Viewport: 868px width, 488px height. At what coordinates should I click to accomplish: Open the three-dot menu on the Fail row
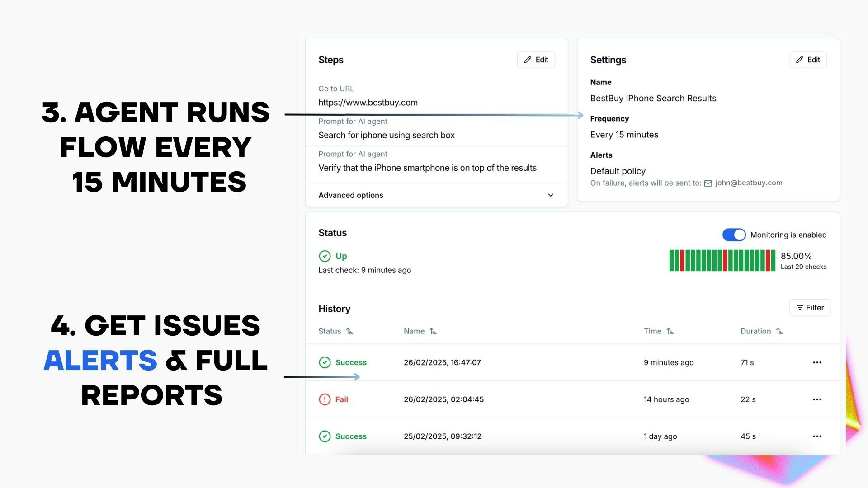[x=817, y=399]
